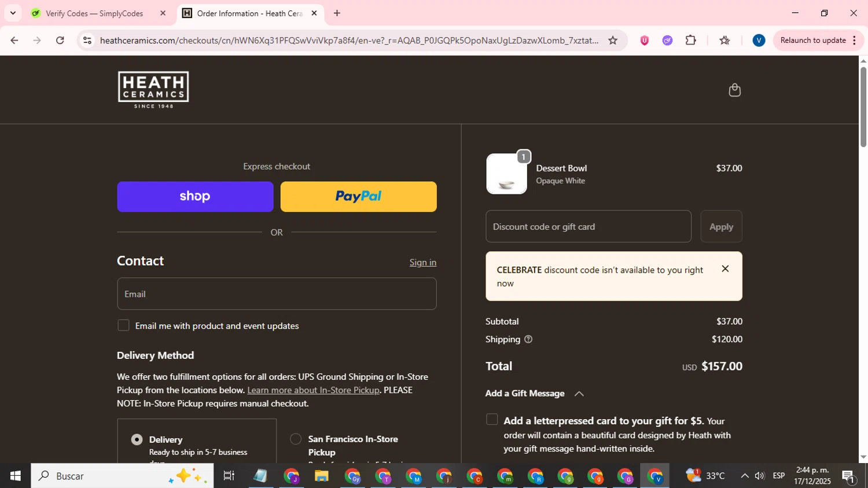The width and height of the screenshot is (868, 488).
Task: Open the Chrome profile V avatar
Action: point(759,41)
